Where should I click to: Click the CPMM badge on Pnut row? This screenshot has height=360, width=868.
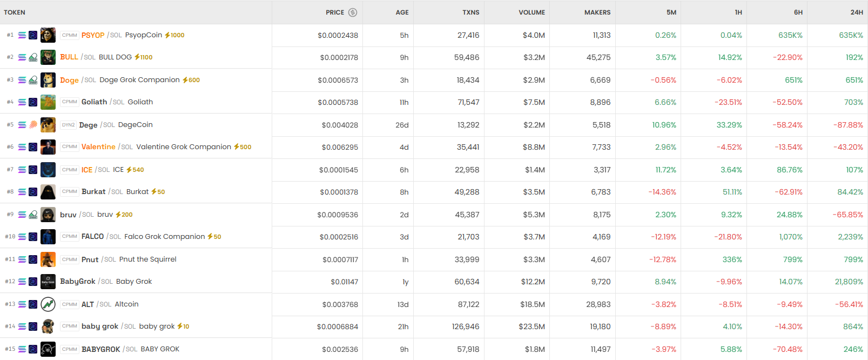tap(70, 259)
